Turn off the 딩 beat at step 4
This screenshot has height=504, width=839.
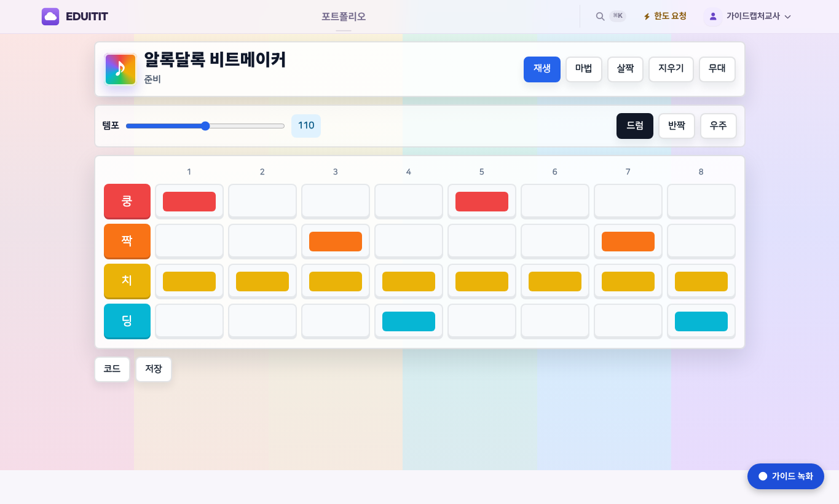[409, 321]
